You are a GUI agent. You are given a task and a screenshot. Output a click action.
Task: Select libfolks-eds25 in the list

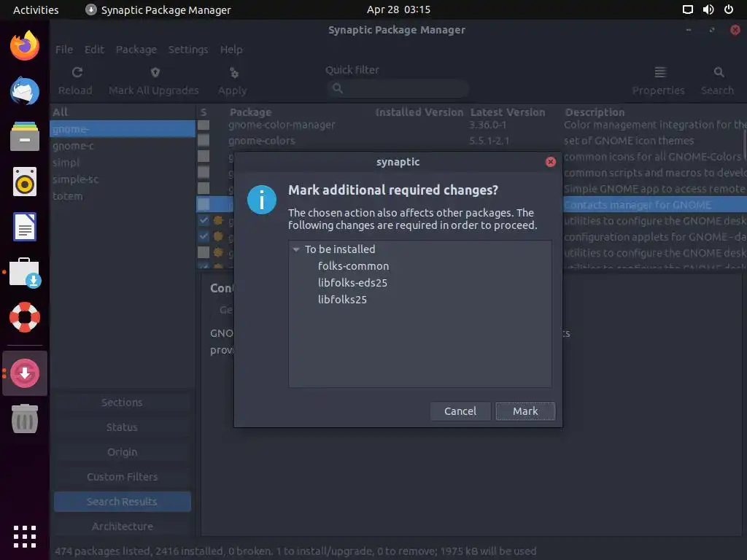352,282
